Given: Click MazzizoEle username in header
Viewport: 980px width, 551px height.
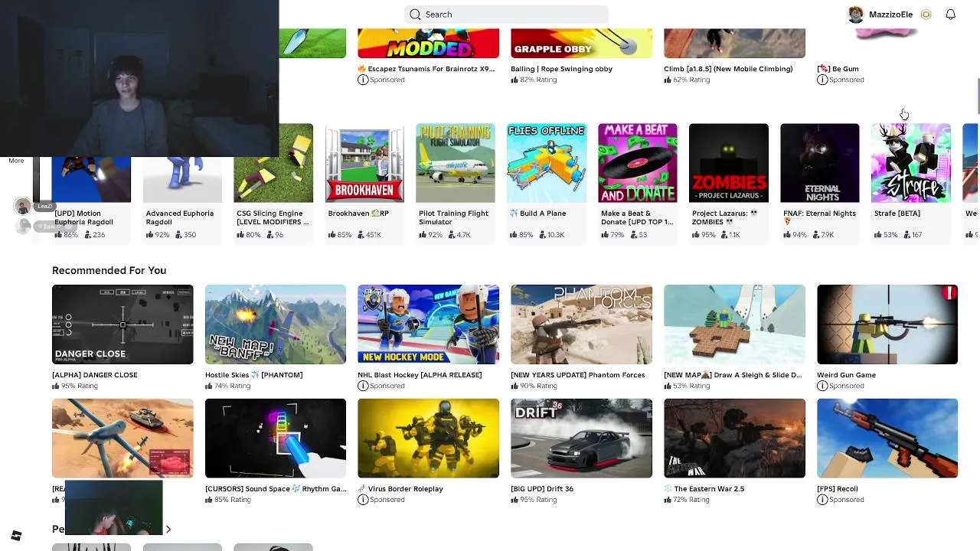Looking at the screenshot, I should tap(890, 15).
